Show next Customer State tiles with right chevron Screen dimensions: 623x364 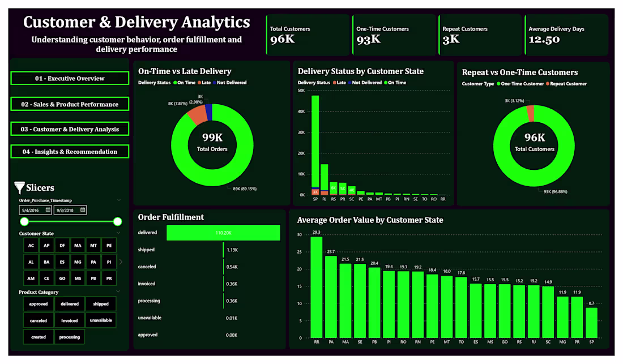pos(121,262)
